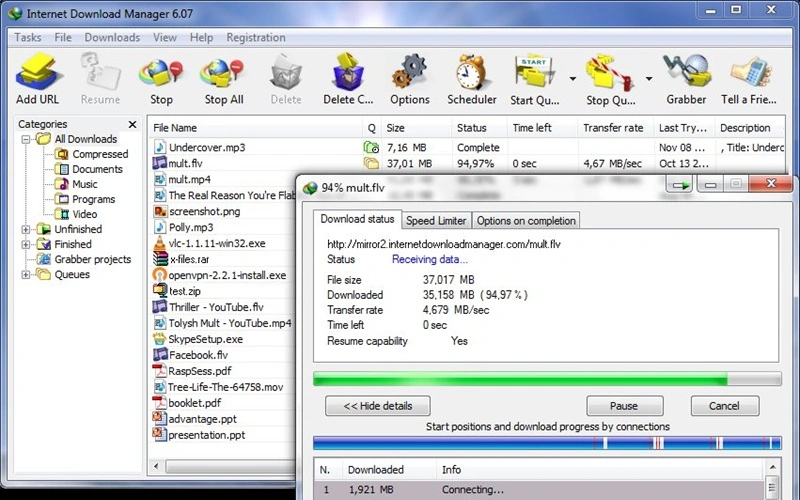Click the blue connections progress bar

(547, 443)
